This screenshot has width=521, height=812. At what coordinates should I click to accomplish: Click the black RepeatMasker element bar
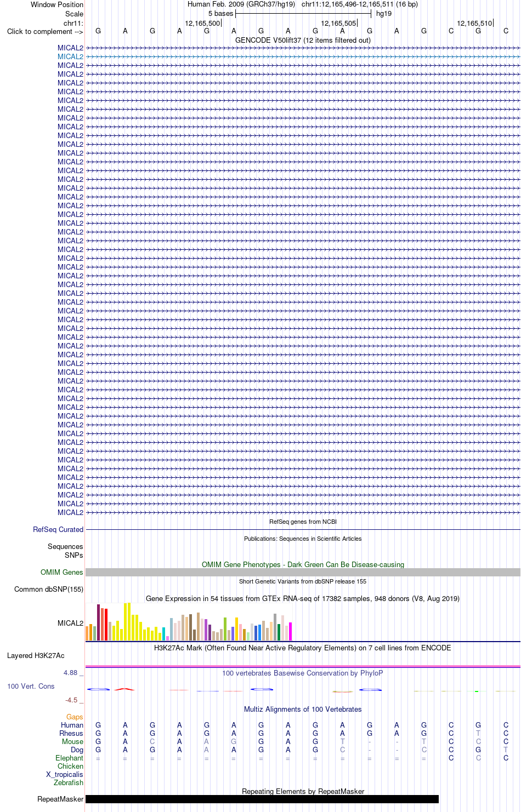(262, 799)
